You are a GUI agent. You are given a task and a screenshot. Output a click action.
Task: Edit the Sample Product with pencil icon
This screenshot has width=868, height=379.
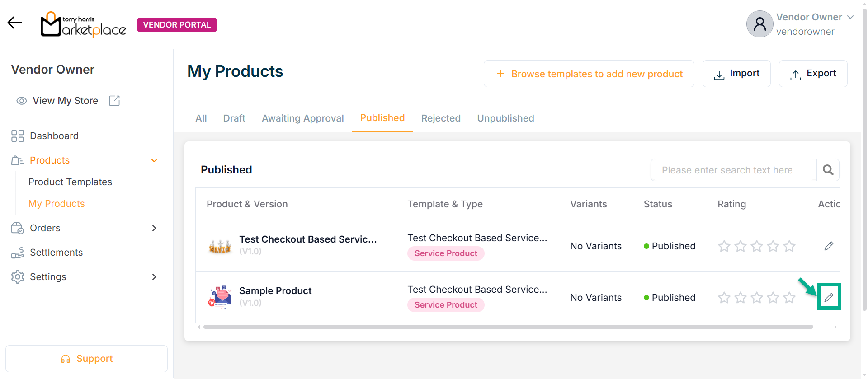829,297
